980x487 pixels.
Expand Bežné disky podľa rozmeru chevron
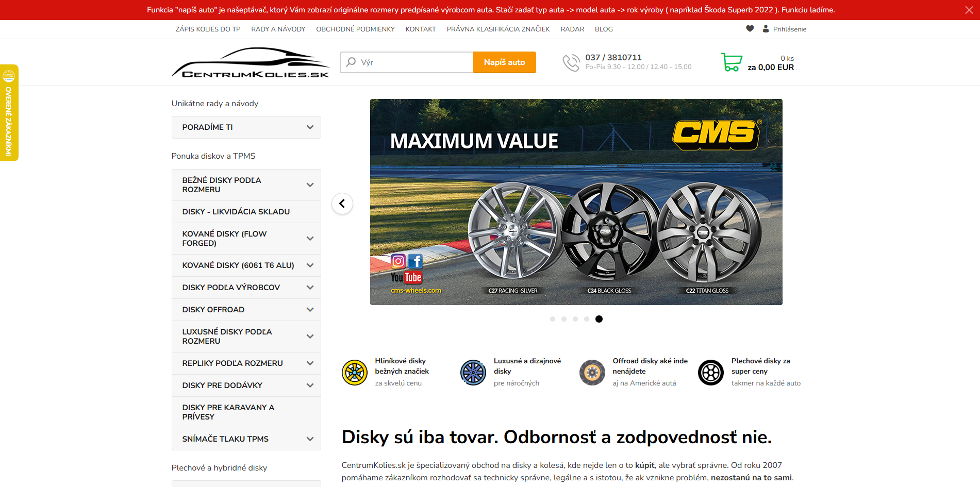[310, 185]
